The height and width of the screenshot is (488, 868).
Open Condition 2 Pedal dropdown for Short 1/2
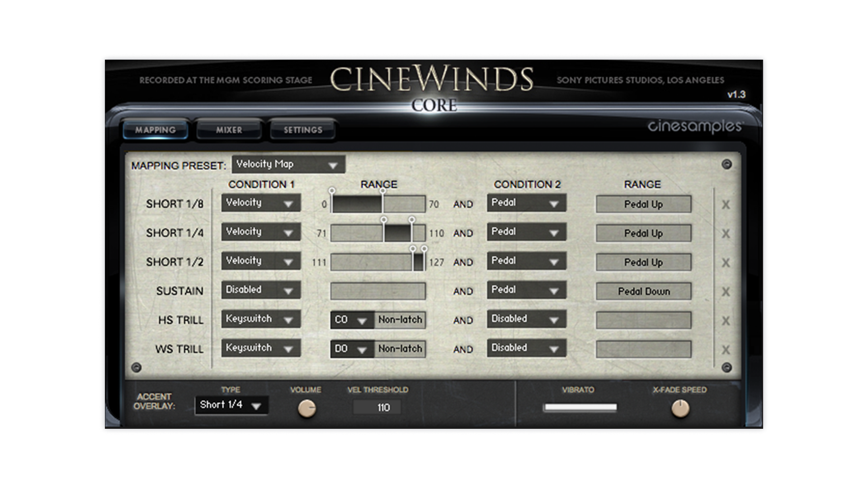click(527, 261)
